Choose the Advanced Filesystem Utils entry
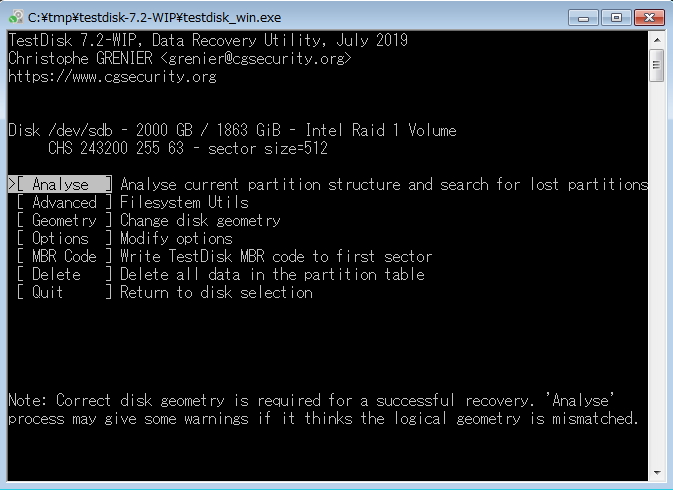Screen dimensions: 673x490 64,203
